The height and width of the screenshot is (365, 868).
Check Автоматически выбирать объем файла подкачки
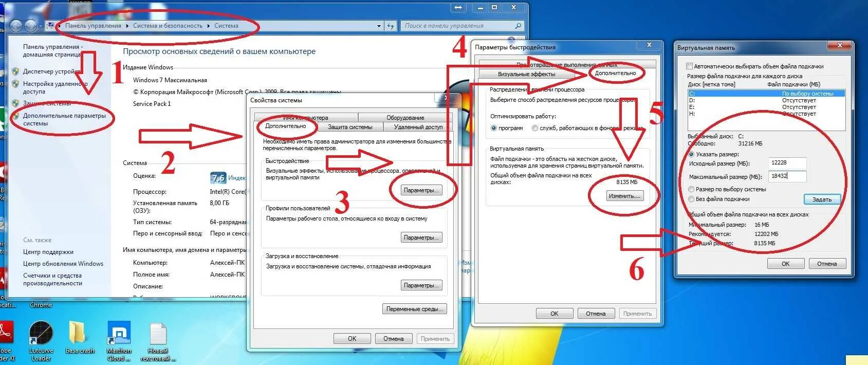pyautogui.click(x=690, y=66)
